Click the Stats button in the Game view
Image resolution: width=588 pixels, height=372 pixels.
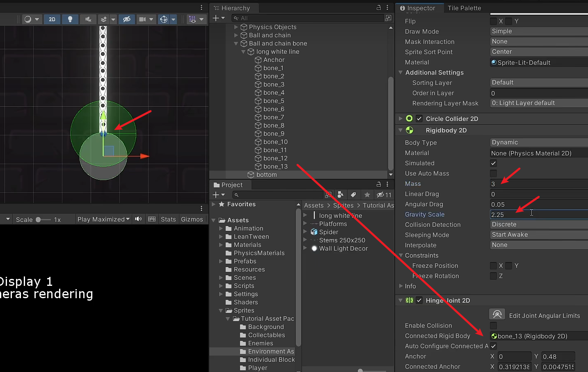[x=168, y=219]
